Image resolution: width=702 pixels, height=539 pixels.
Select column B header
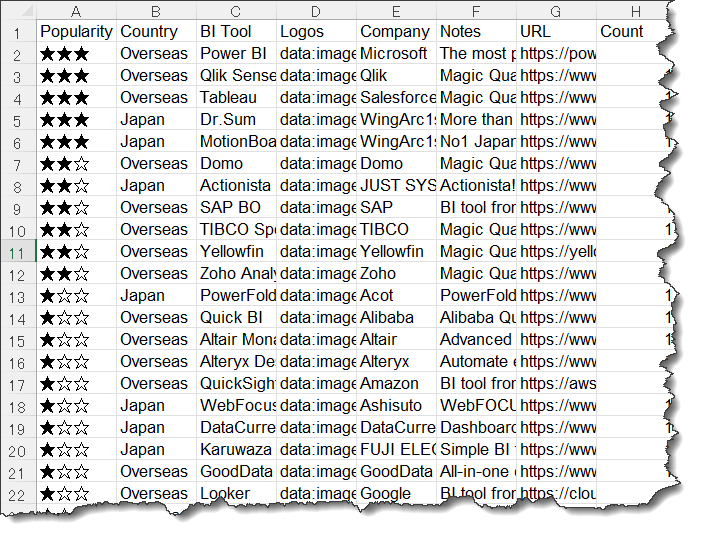[x=156, y=11]
